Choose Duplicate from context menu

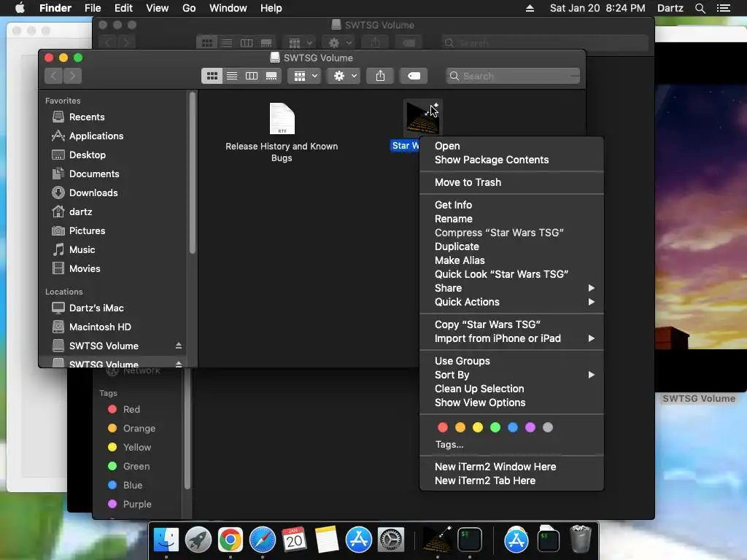[511, 246]
